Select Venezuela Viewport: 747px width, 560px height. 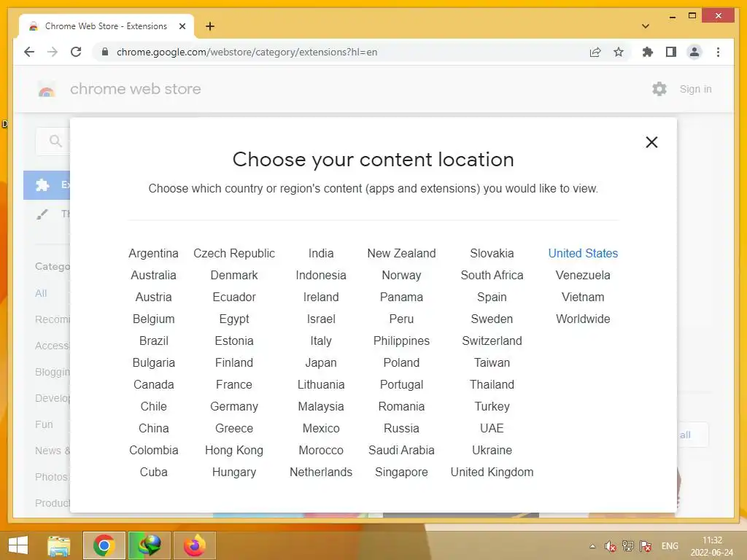pos(583,275)
